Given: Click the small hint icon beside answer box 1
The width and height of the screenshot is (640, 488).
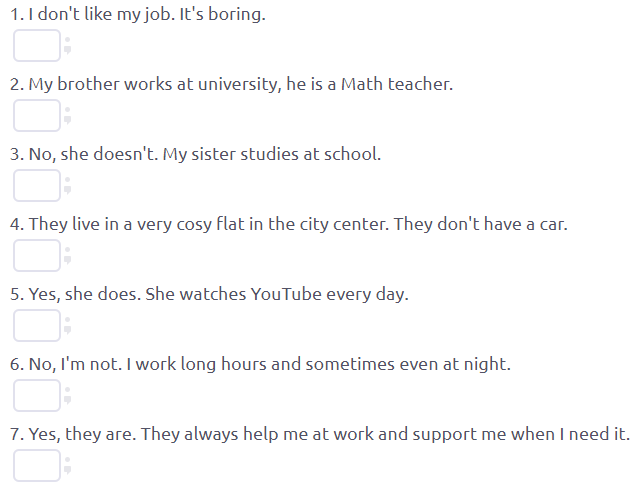Looking at the screenshot, I should click(68, 46).
